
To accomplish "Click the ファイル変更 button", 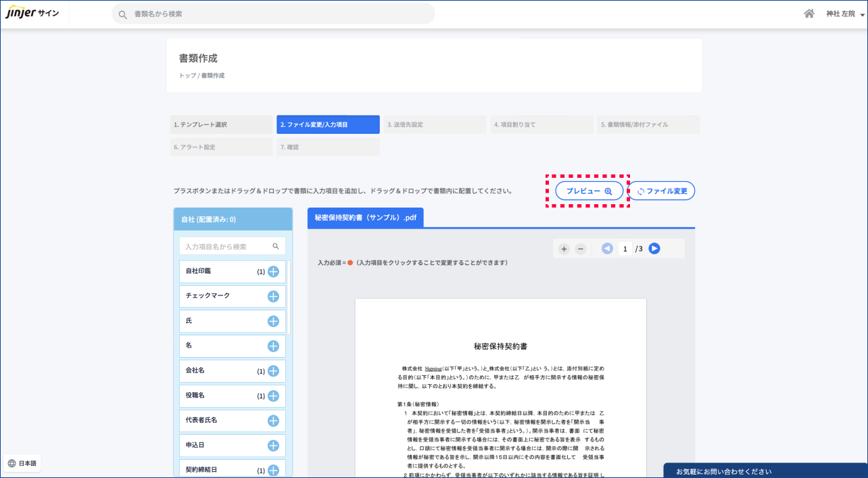I will click(661, 191).
